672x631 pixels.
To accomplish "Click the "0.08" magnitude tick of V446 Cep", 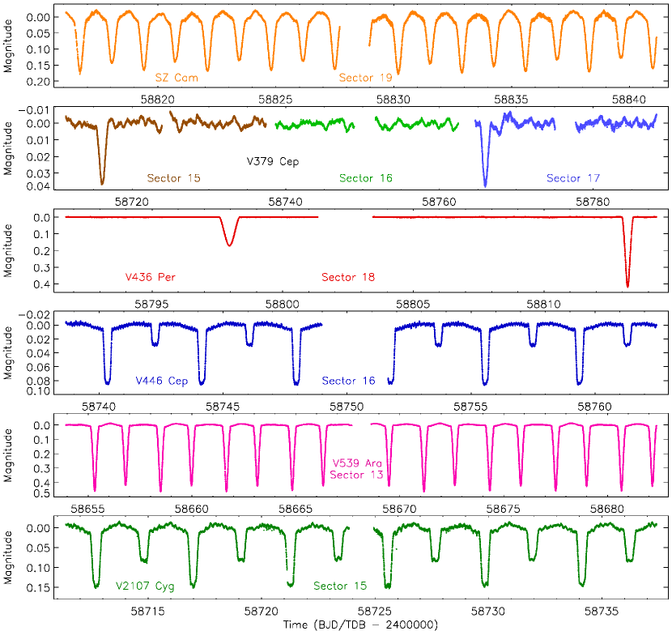I will (38, 381).
